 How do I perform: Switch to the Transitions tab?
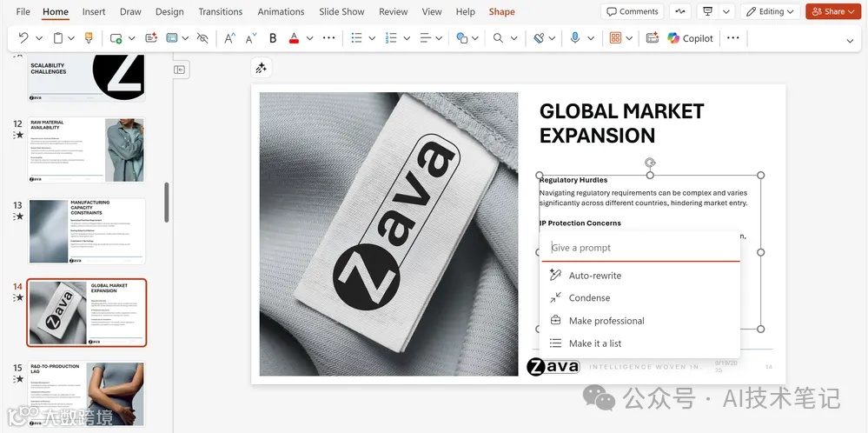pos(220,11)
